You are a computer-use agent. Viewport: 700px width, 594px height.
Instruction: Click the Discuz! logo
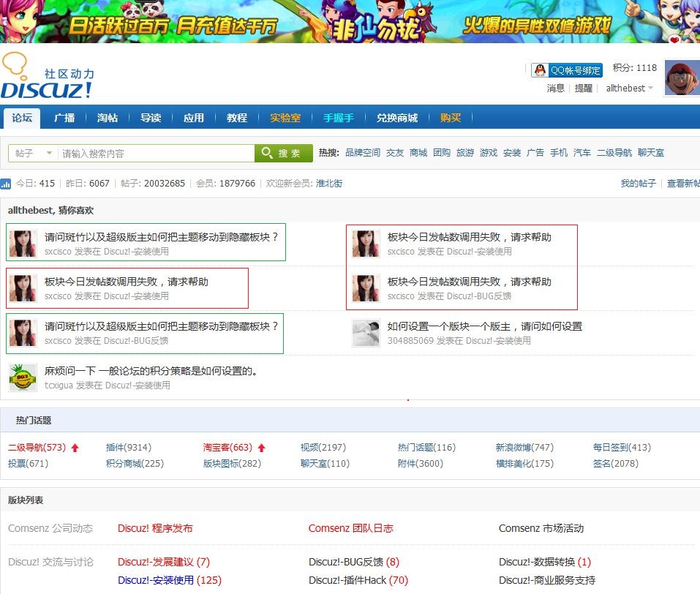pos(48,76)
